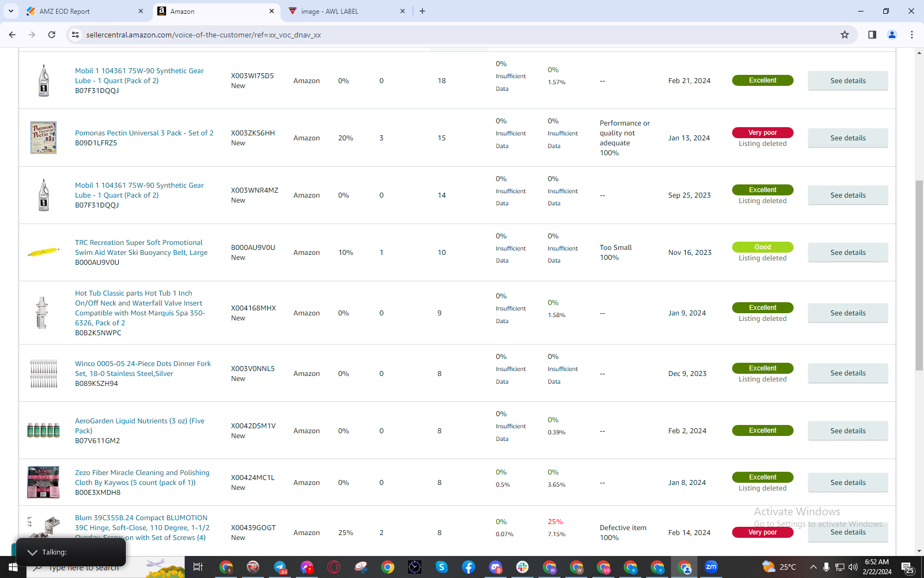Select the Amazon browser tab
Image resolution: width=924 pixels, height=578 pixels.
216,11
